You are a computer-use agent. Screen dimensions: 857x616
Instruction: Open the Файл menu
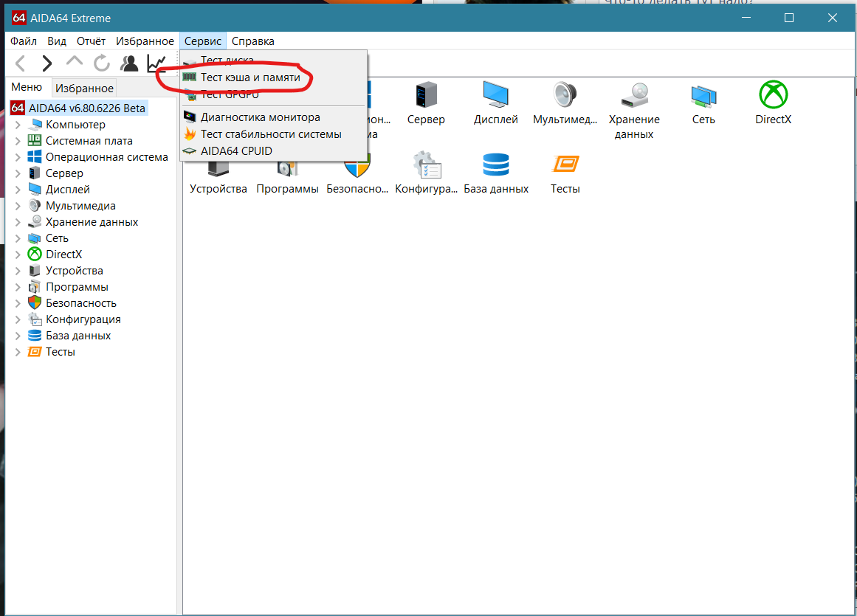tap(24, 41)
